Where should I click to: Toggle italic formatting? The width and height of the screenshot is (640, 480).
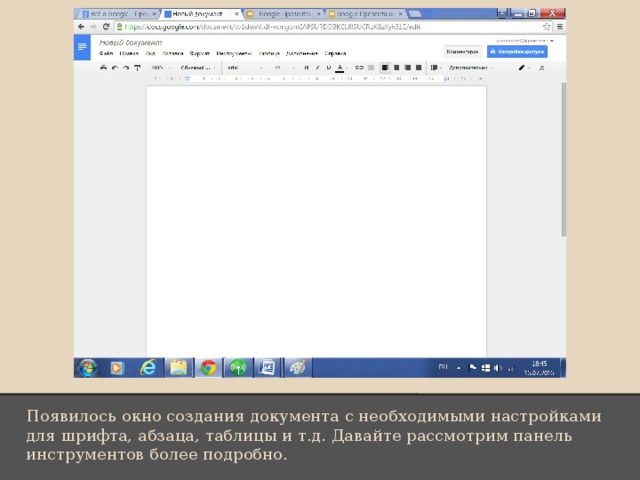tap(318, 68)
